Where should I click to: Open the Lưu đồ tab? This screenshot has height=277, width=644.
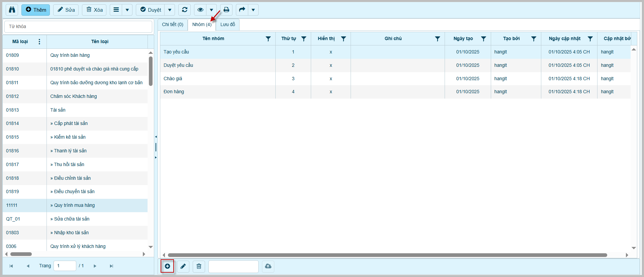227,24
